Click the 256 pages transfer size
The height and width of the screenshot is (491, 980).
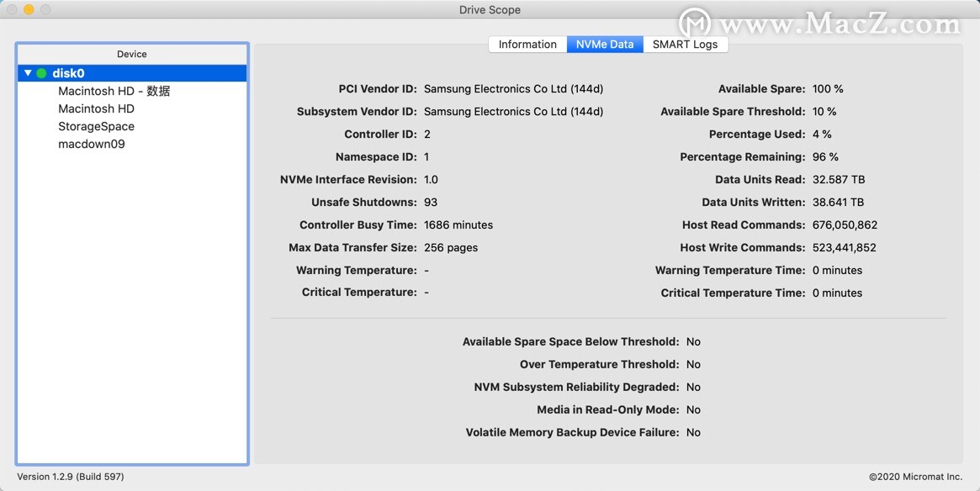point(451,247)
